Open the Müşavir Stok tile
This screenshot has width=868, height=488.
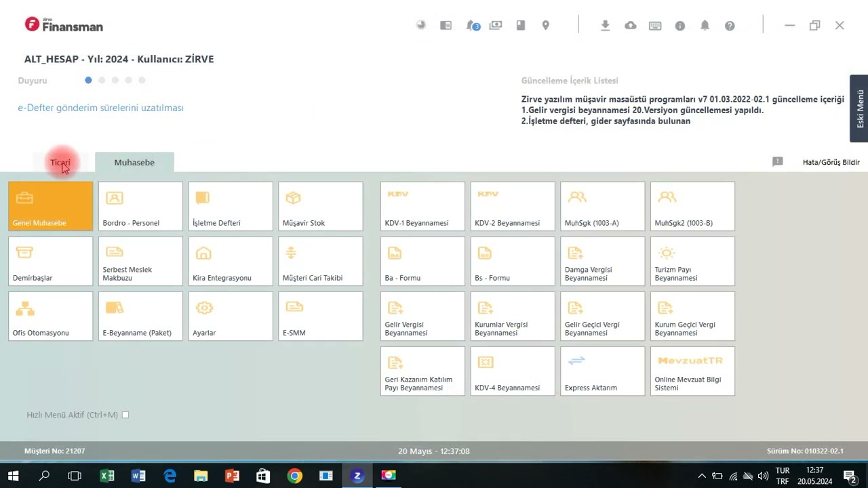(321, 206)
